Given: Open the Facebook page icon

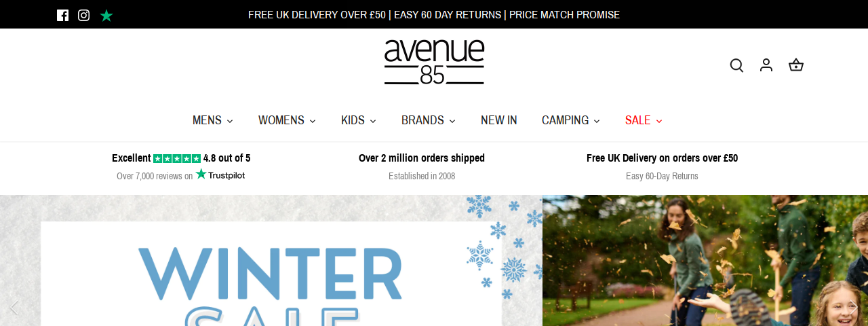Looking at the screenshot, I should (63, 15).
